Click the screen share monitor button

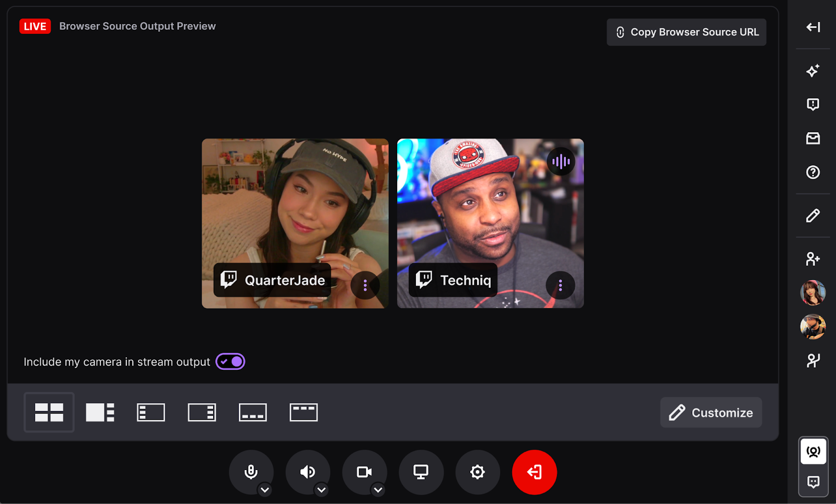coord(421,472)
